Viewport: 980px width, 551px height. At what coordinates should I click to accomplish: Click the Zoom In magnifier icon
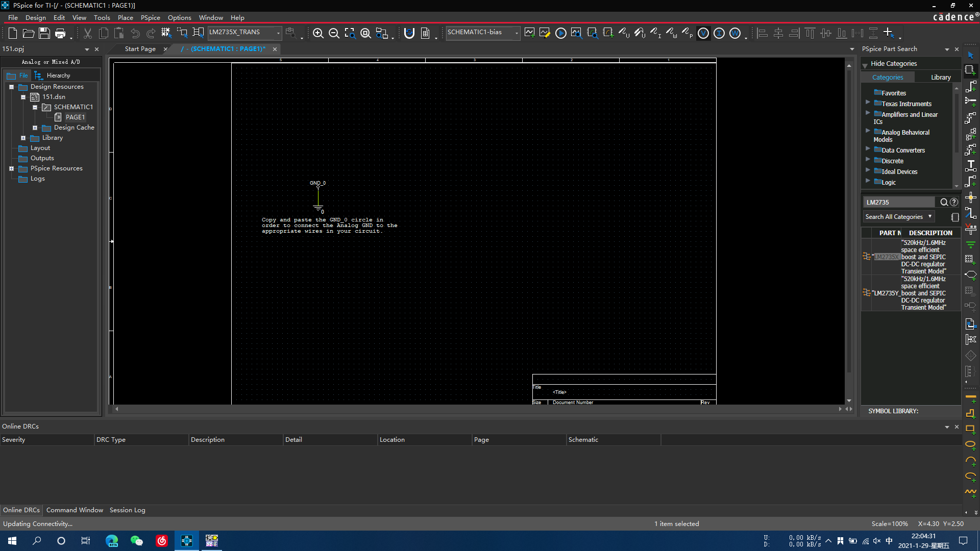[318, 33]
